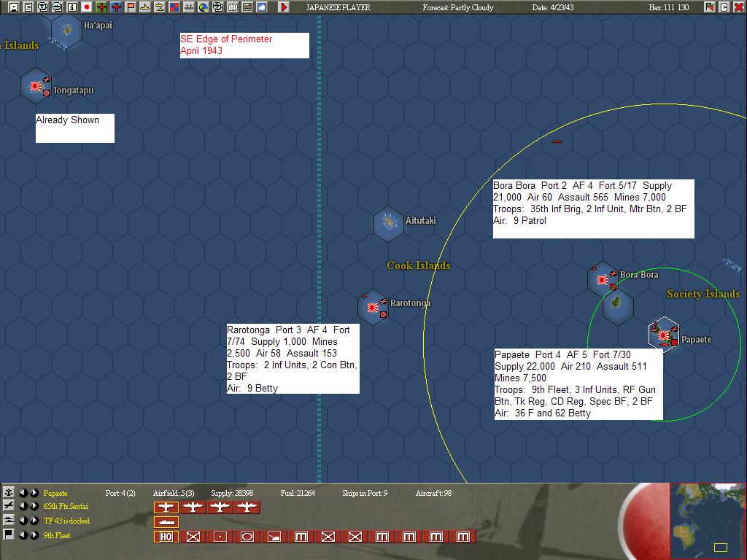The image size is (747, 560).
Task: Click the anchor icon beside Papaete
Action: pyautogui.click(x=8, y=492)
